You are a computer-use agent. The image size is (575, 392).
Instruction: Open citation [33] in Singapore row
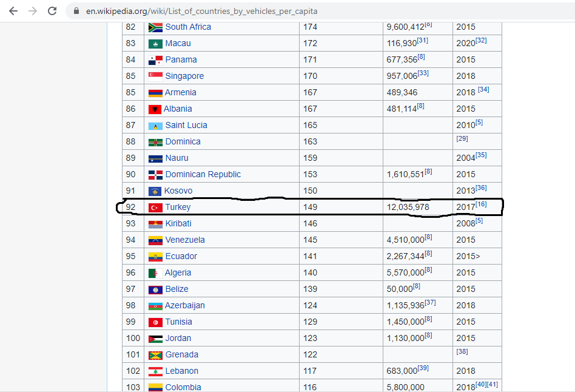click(423, 73)
